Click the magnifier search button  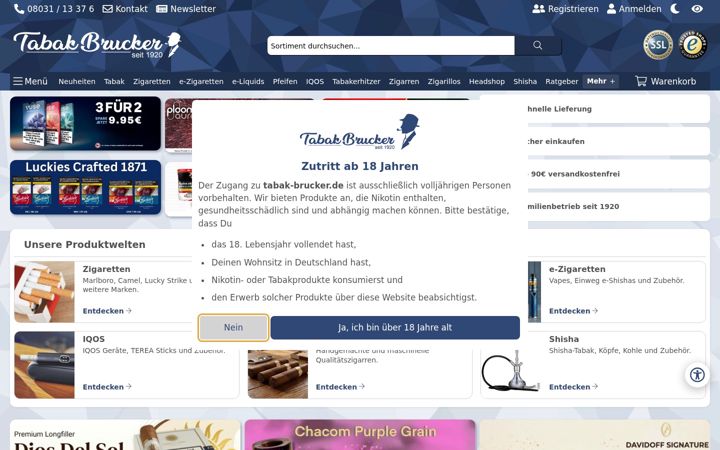538,45
